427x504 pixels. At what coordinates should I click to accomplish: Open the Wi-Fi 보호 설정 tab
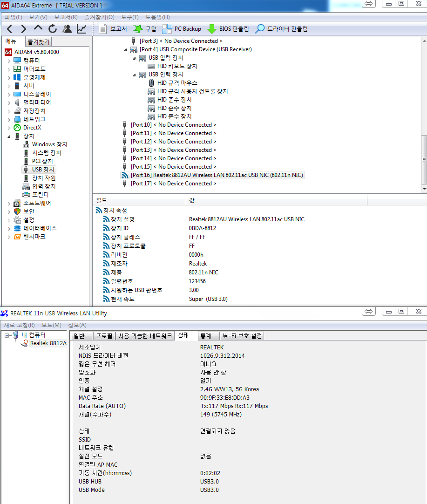(x=242, y=336)
